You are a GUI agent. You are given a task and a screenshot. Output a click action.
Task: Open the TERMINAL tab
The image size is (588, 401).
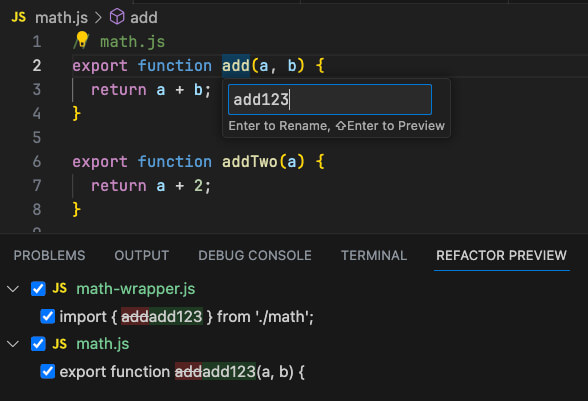click(x=374, y=255)
